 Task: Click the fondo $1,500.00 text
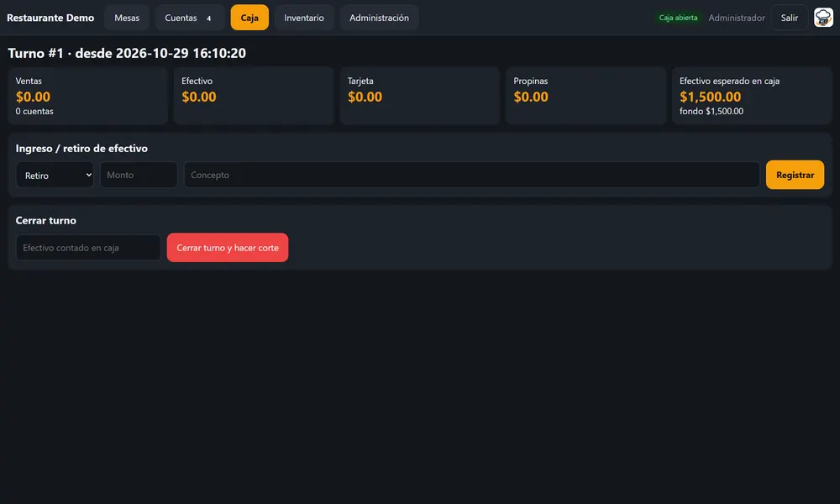[711, 112]
